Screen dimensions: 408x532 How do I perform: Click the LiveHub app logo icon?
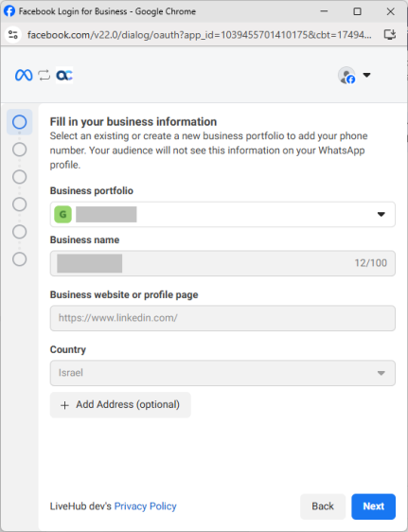64,75
